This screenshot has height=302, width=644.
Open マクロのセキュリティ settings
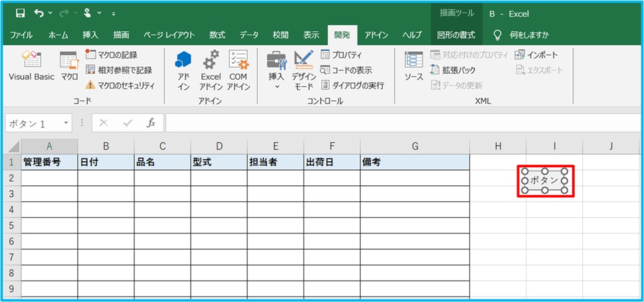pyautogui.click(x=120, y=85)
